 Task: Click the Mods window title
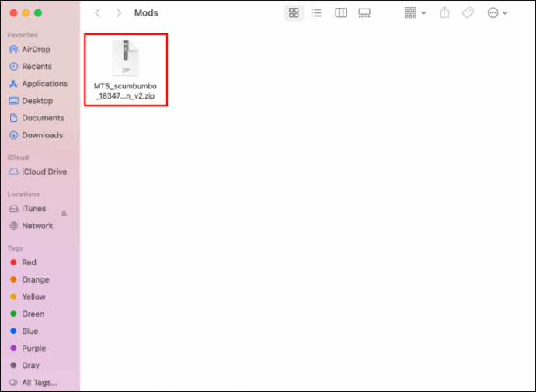(x=146, y=13)
